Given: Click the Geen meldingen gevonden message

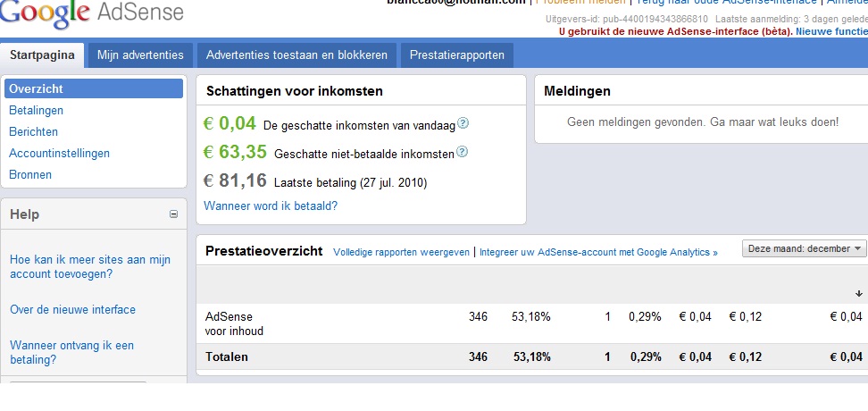Looking at the screenshot, I should point(703,122).
